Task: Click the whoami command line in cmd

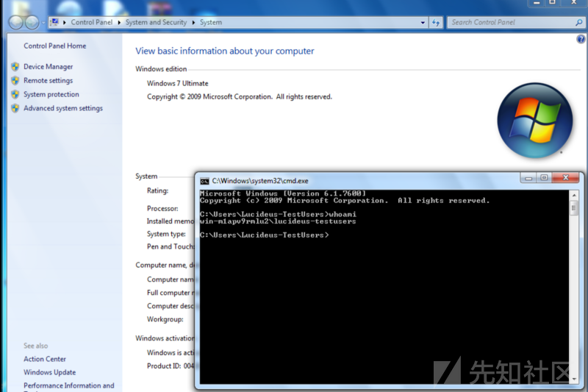Action: (278, 215)
